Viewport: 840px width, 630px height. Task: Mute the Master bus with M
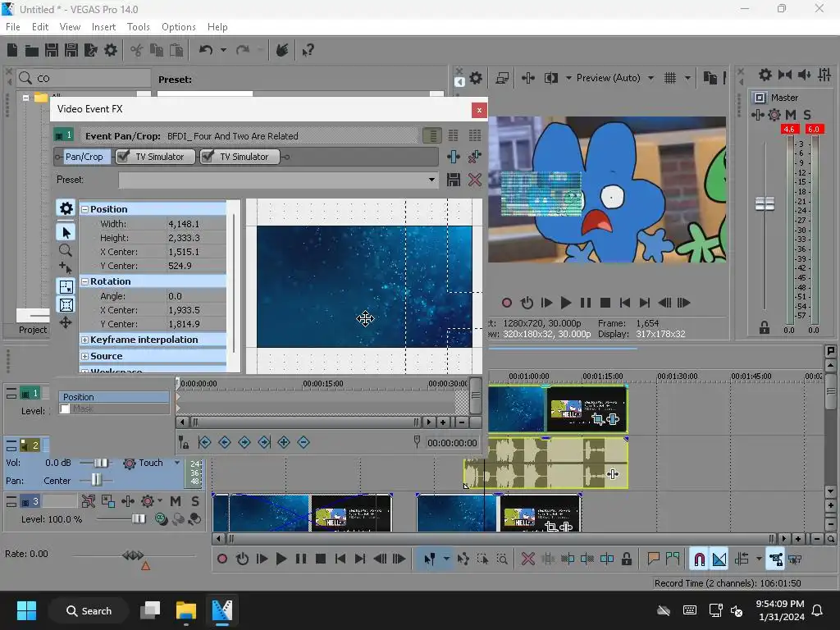click(791, 115)
